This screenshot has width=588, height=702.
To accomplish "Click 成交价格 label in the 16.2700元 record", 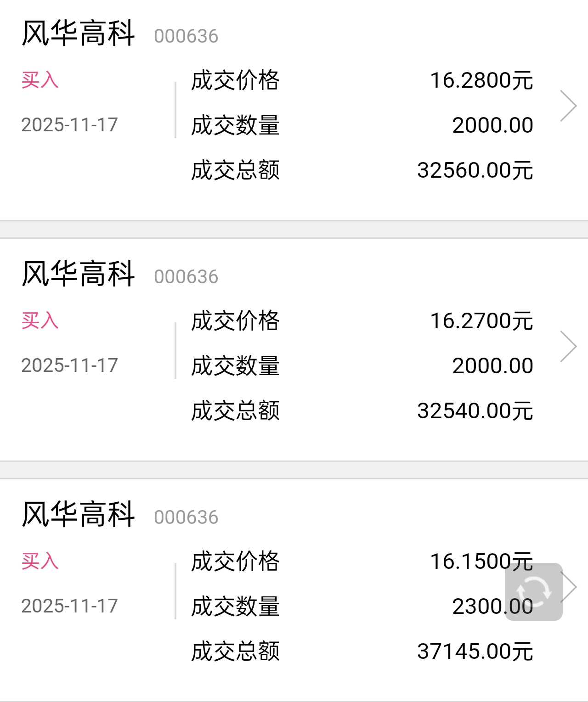I will (236, 321).
